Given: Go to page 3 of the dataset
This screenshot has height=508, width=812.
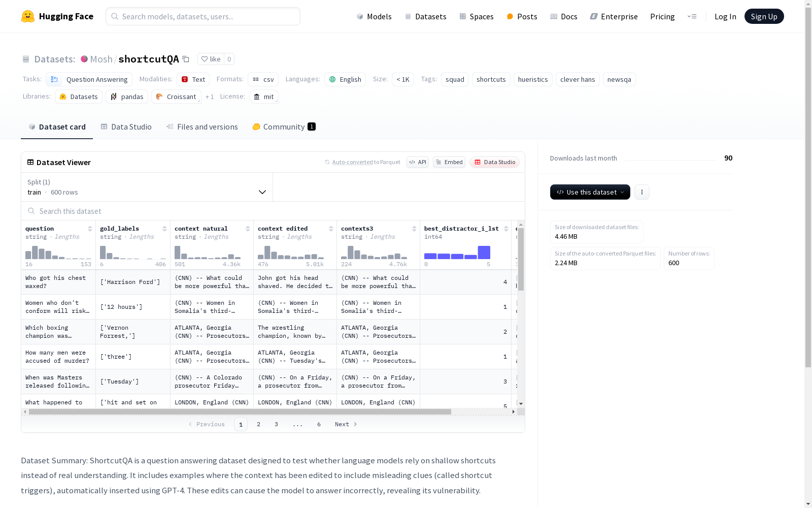Looking at the screenshot, I should pos(277,424).
